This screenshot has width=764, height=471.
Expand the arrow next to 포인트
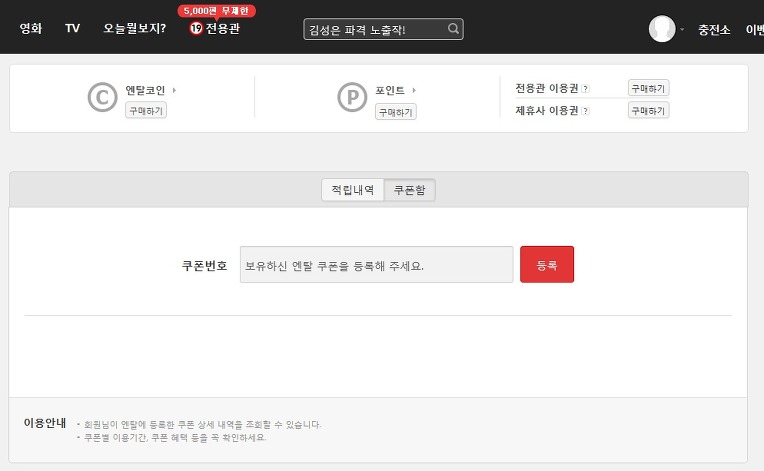tap(414, 90)
